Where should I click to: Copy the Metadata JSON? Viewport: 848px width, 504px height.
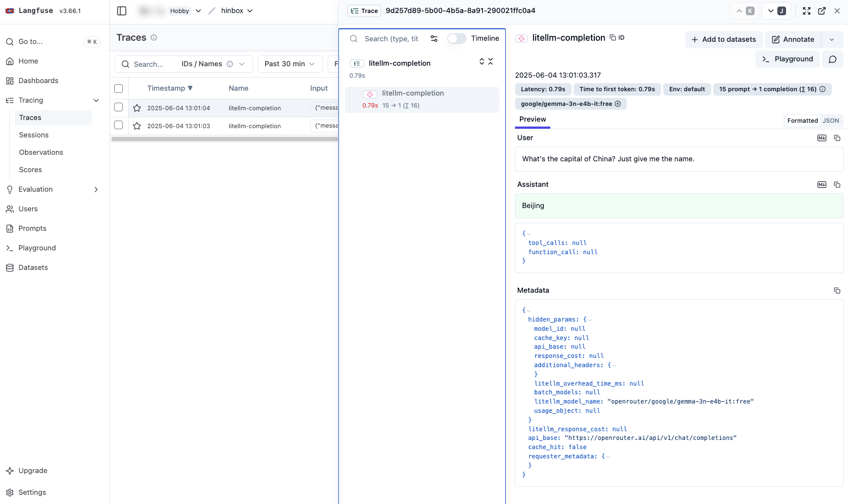tap(837, 291)
